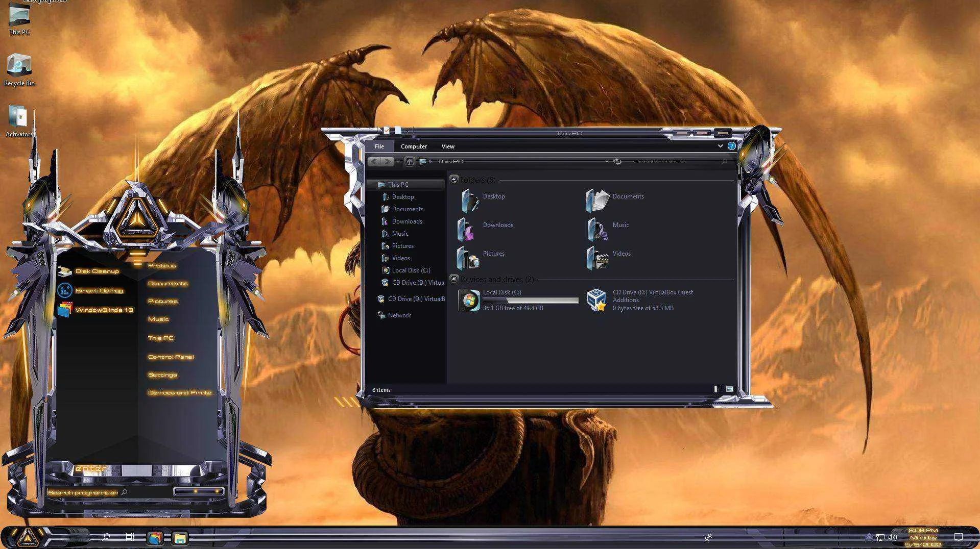980x549 pixels.
Task: Collapse the Devices and drives (2) group
Action: [x=453, y=279]
